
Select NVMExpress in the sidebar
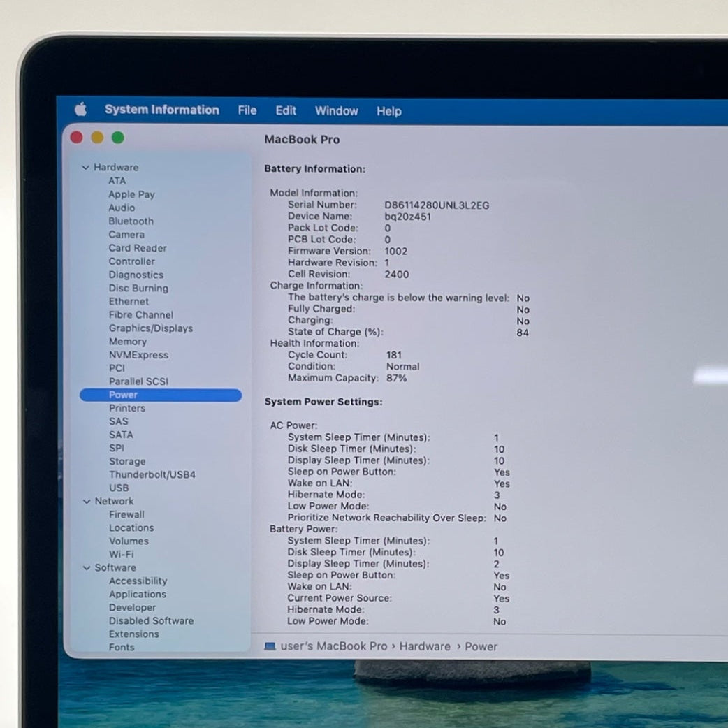138,355
